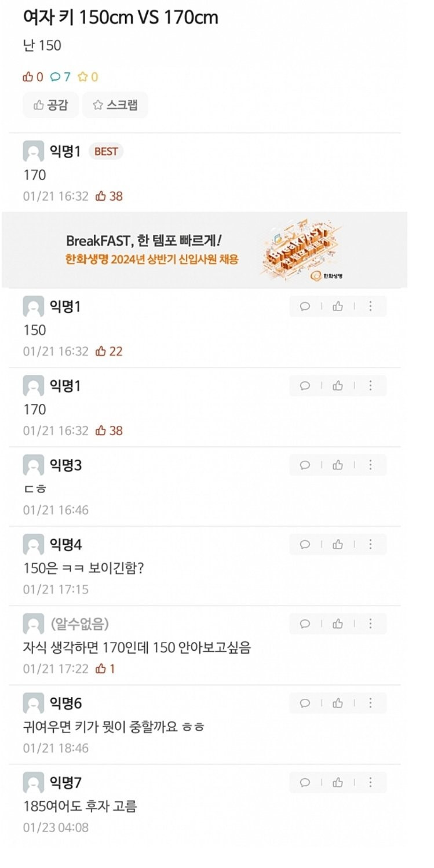Image resolution: width=434 pixels, height=868 pixels.
Task: Like 익명7's comment about 185
Action: point(338,783)
